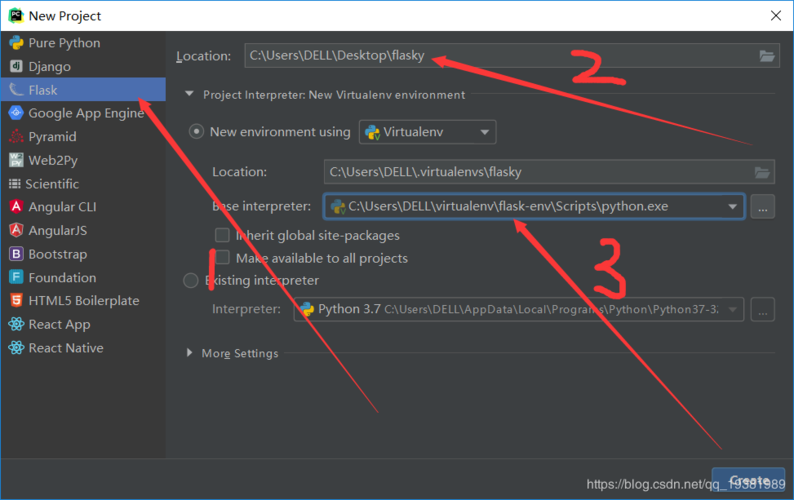Choose React Native project type

[x=83, y=348]
